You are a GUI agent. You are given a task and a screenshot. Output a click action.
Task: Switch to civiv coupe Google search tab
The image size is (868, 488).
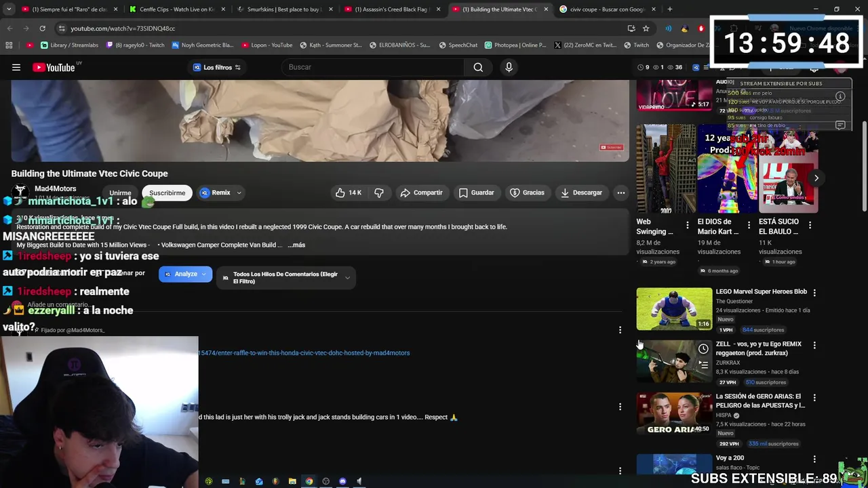click(608, 9)
